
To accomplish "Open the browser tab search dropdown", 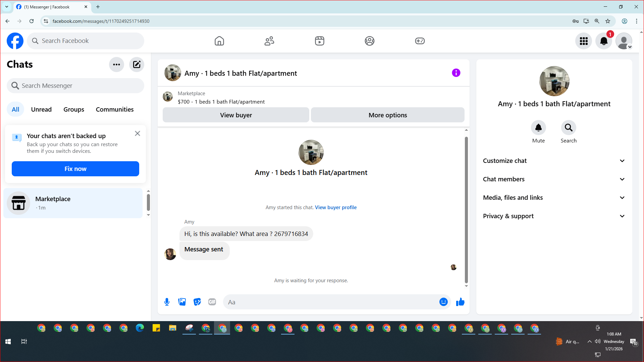I will tap(7, 7).
